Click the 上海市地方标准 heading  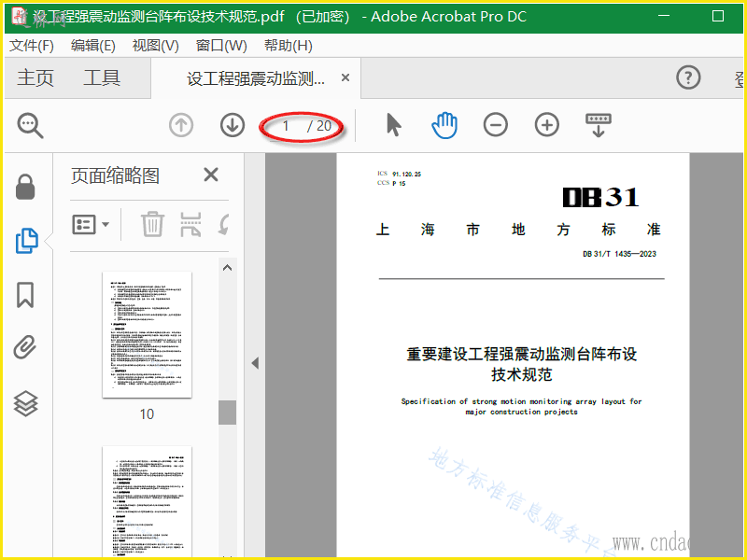tap(518, 230)
